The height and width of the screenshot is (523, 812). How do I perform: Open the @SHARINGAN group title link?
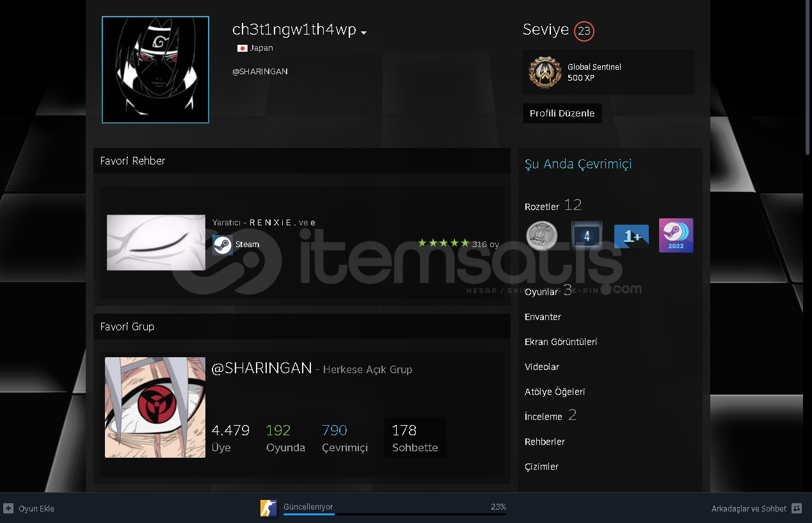point(262,368)
